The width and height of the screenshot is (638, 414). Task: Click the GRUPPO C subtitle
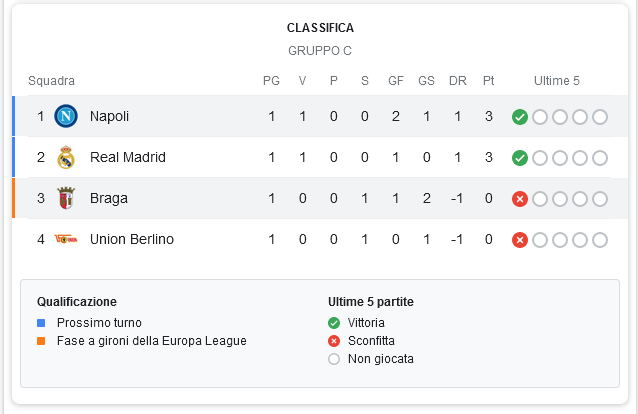[x=320, y=51]
